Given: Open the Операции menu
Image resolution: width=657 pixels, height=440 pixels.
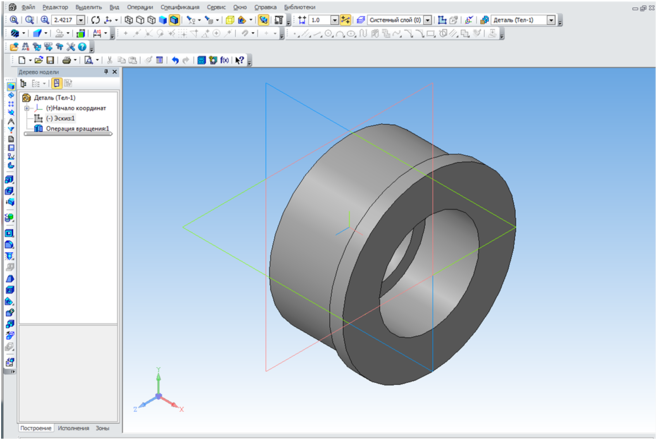Looking at the screenshot, I should tap(140, 7).
